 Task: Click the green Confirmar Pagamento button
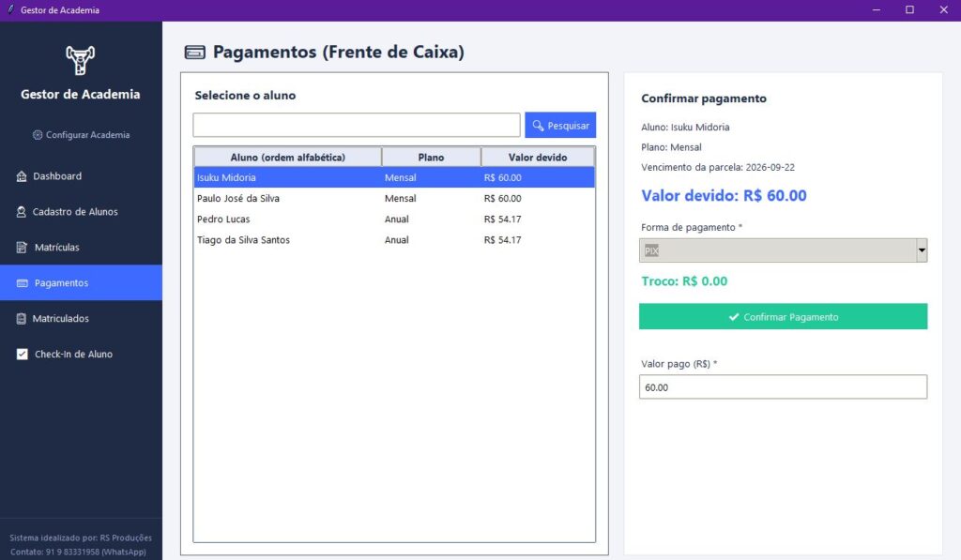tap(783, 317)
